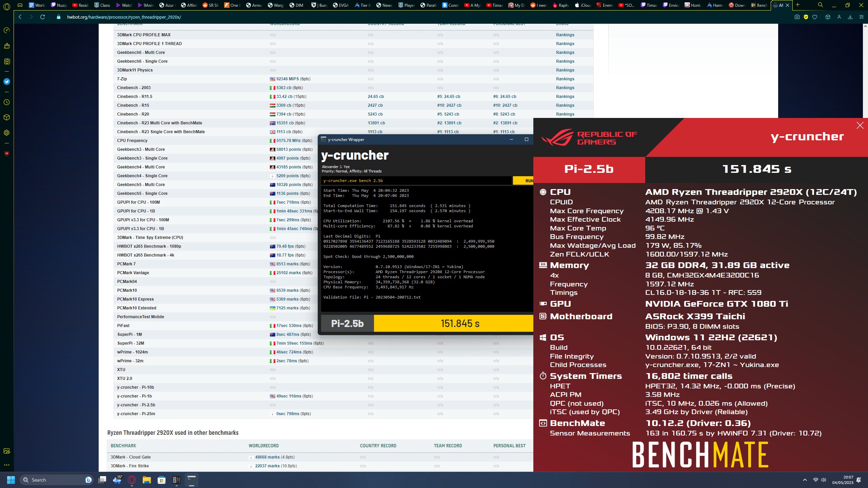
Task: Add page to bookmarks heart icon
Action: pyautogui.click(x=815, y=17)
